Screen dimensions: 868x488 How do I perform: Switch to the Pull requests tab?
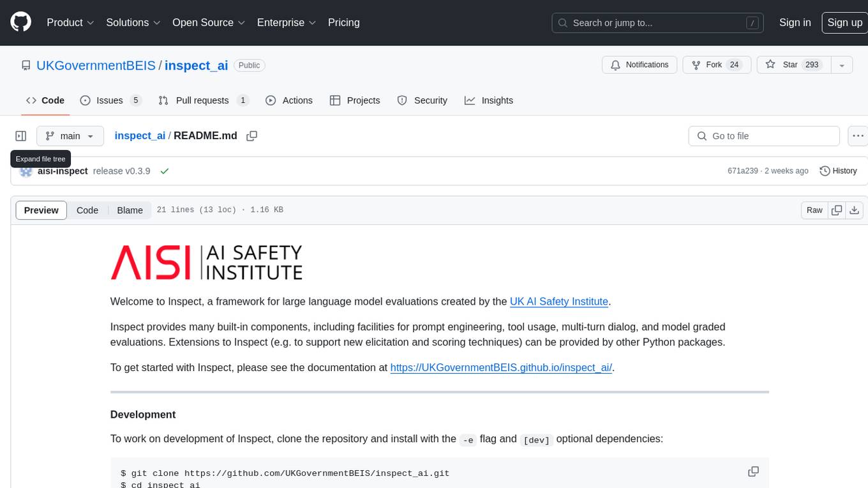(x=203, y=100)
